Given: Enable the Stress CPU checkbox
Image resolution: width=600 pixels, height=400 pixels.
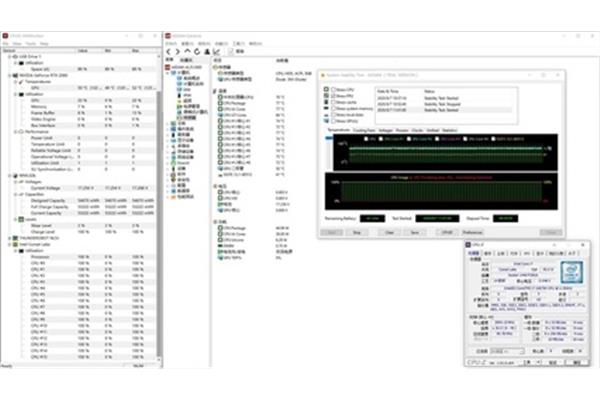Looking at the screenshot, I should [x=334, y=90].
